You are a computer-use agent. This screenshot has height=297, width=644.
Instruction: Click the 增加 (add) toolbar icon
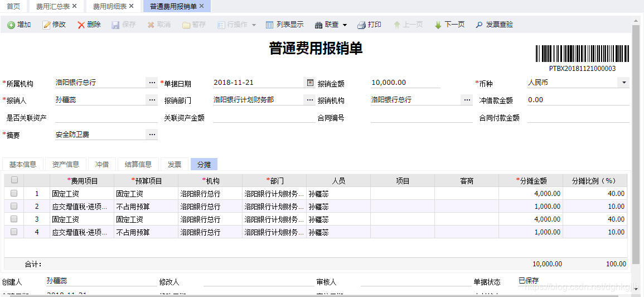11,25
